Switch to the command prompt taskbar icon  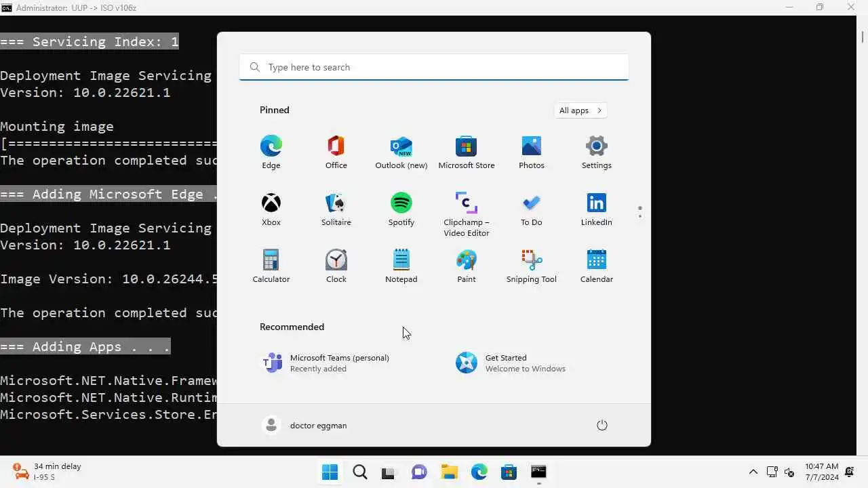tap(538, 472)
